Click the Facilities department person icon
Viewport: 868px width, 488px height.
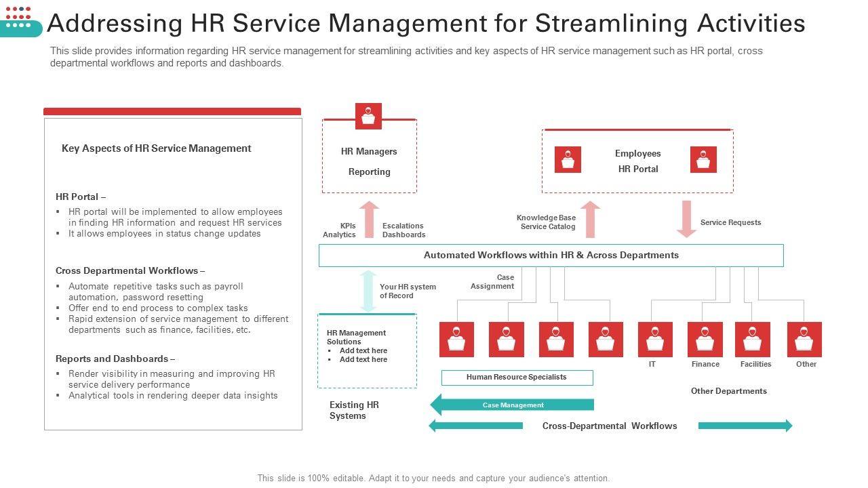[x=753, y=340]
